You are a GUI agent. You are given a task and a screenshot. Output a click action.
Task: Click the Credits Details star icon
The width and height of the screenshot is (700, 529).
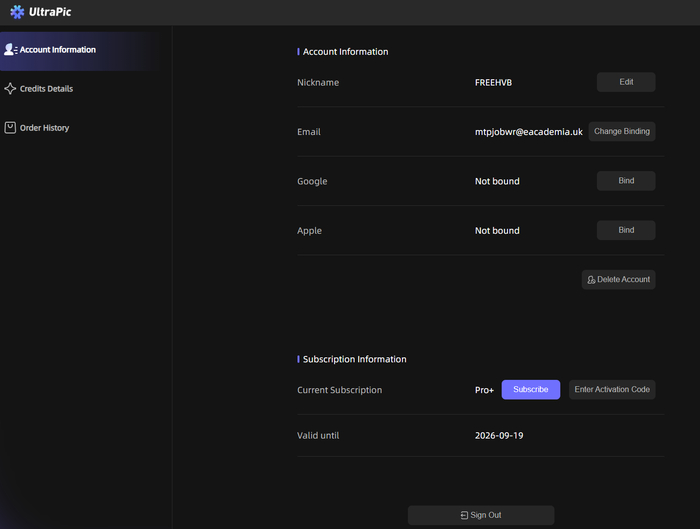[10, 88]
